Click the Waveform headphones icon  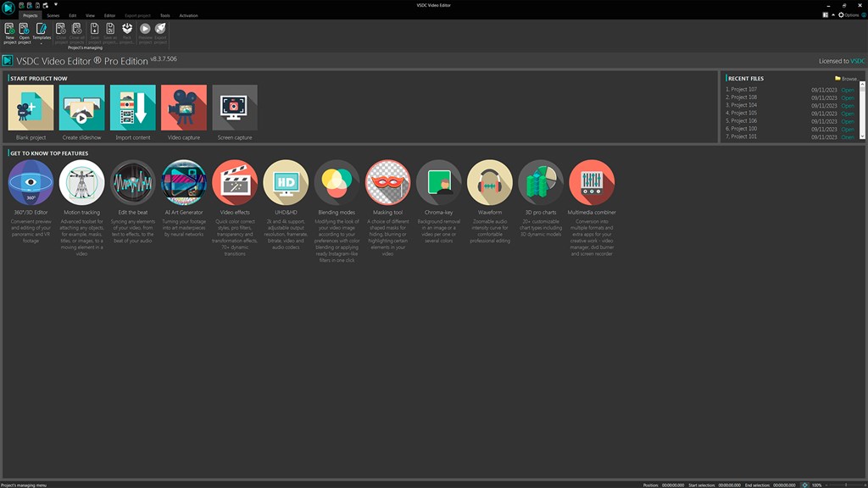coord(490,182)
